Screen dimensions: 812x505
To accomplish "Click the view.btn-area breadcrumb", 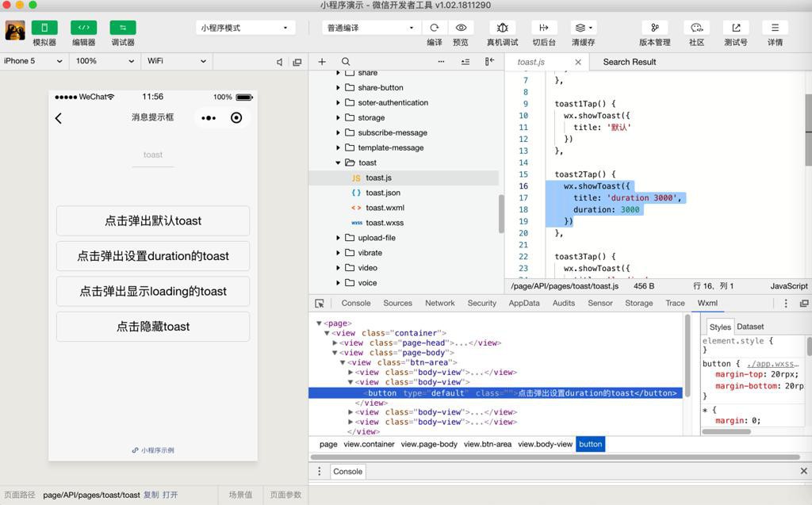I will click(x=488, y=444).
